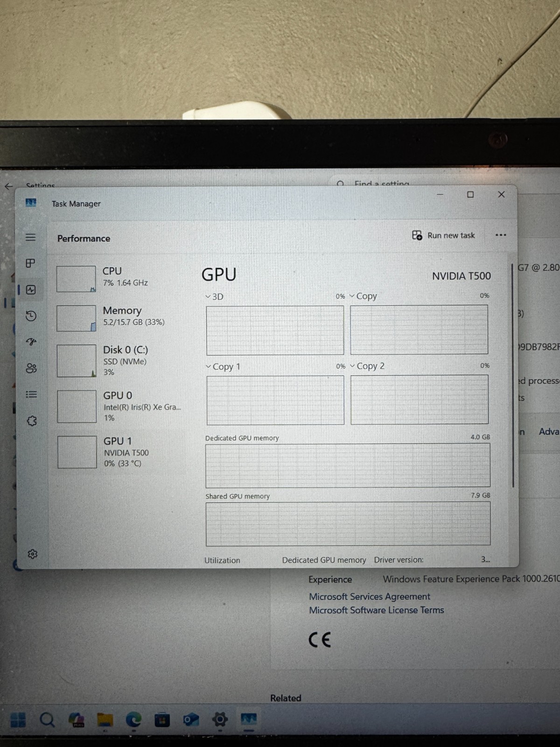Click the GPU 1 mini graph thumbnail
Screen dimensions: 560x747
coord(77,452)
